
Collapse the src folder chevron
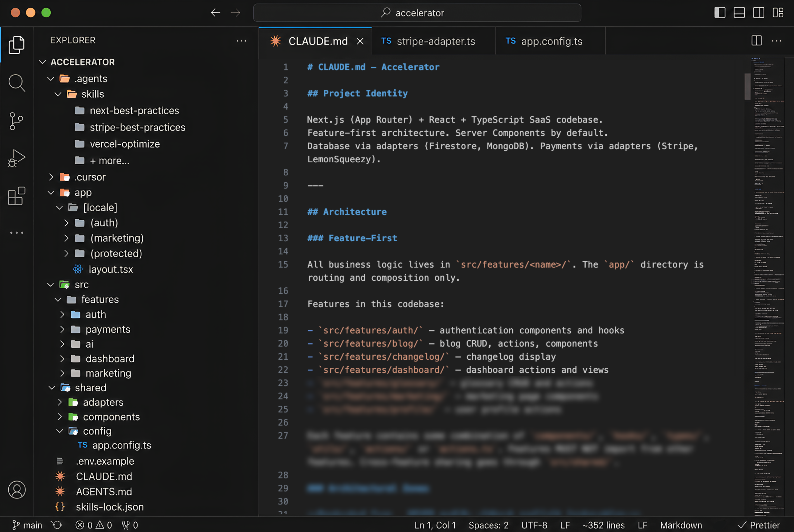(51, 284)
